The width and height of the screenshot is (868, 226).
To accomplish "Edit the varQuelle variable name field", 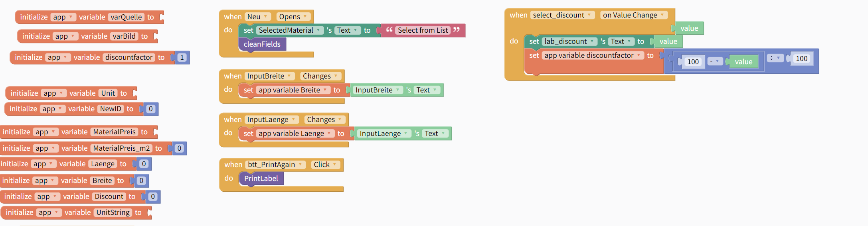I will [x=126, y=17].
